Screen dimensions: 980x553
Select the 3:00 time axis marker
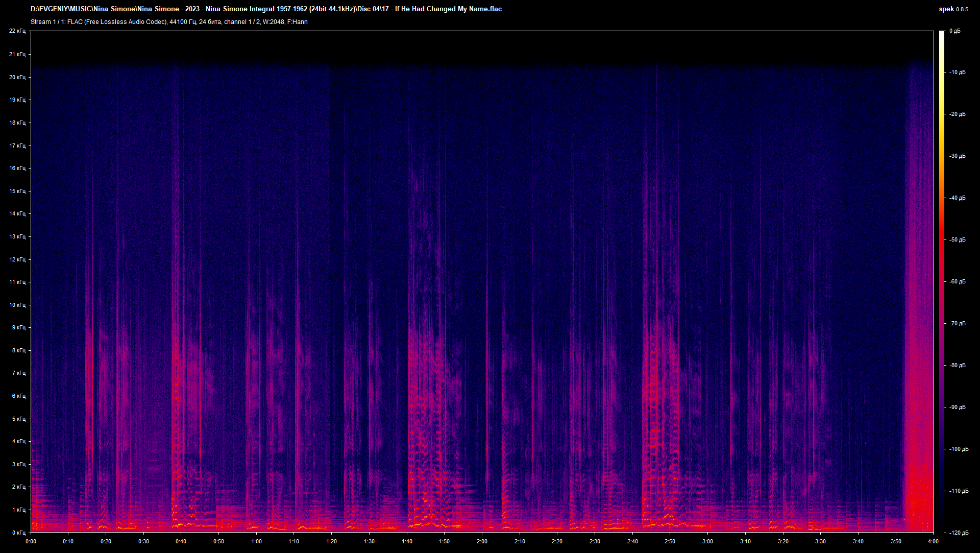point(707,541)
